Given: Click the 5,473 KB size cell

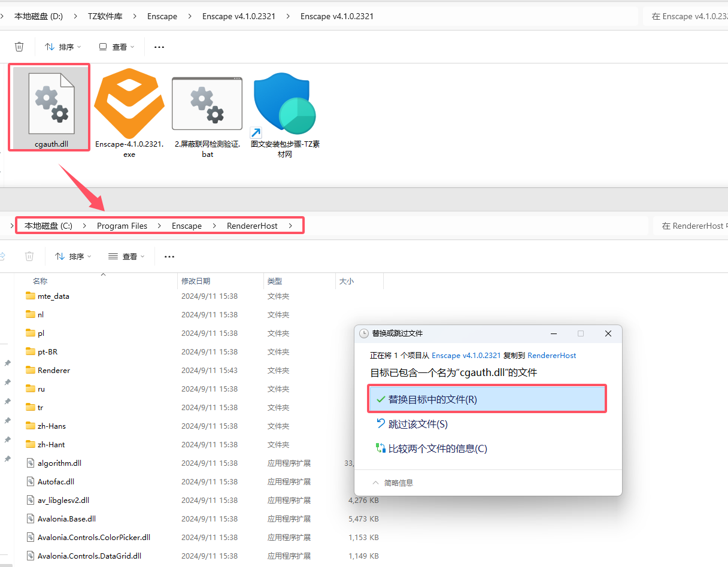Looking at the screenshot, I should [x=363, y=519].
